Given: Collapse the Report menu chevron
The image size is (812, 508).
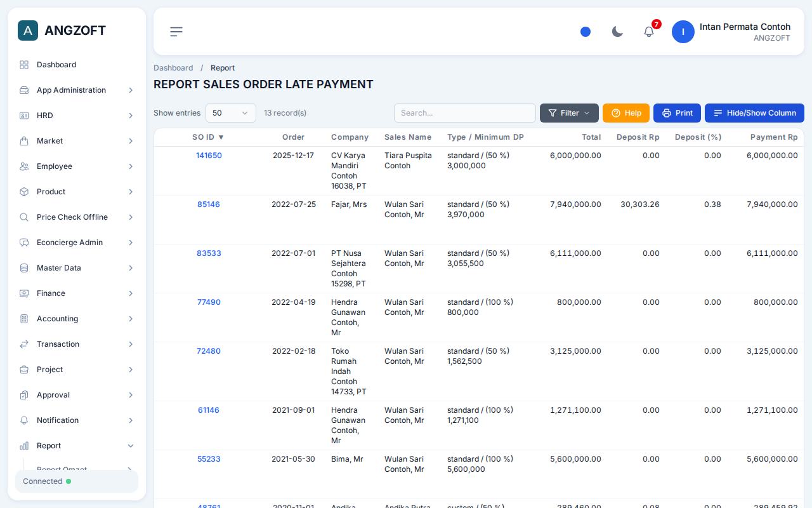Looking at the screenshot, I should coord(131,446).
